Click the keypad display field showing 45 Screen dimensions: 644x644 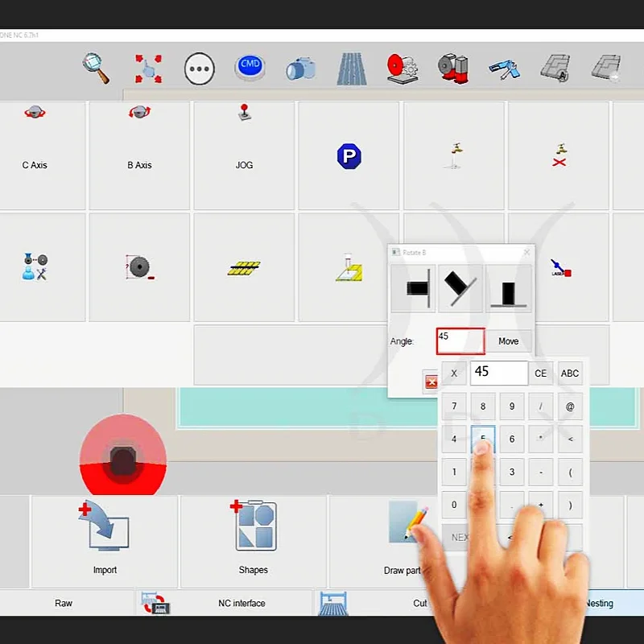click(x=499, y=374)
